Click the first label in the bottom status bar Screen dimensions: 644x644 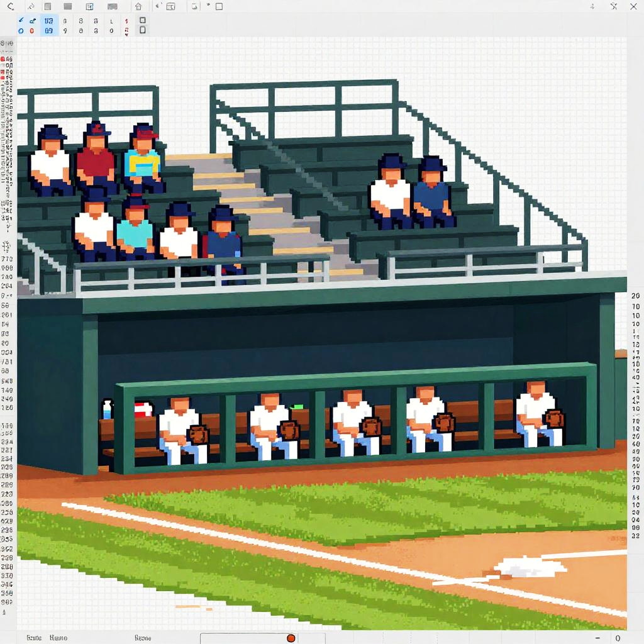tap(33, 638)
